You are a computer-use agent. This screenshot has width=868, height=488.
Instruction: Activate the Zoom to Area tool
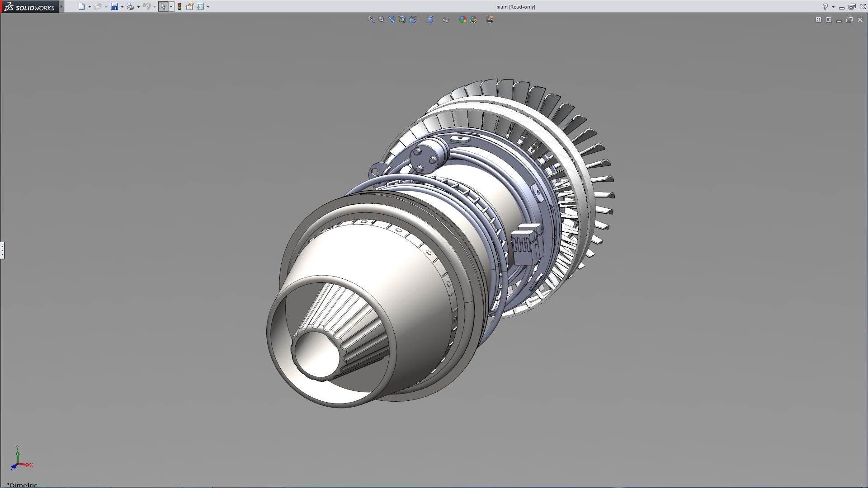click(382, 19)
